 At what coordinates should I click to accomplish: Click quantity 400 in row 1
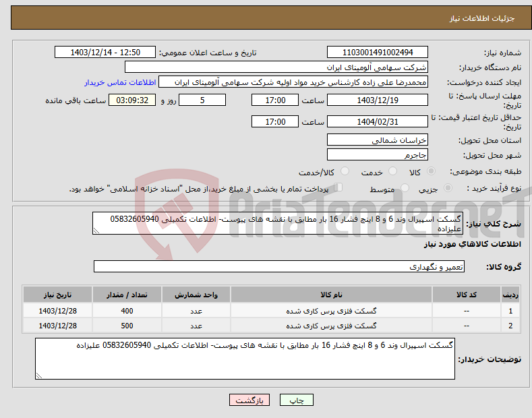point(127,311)
